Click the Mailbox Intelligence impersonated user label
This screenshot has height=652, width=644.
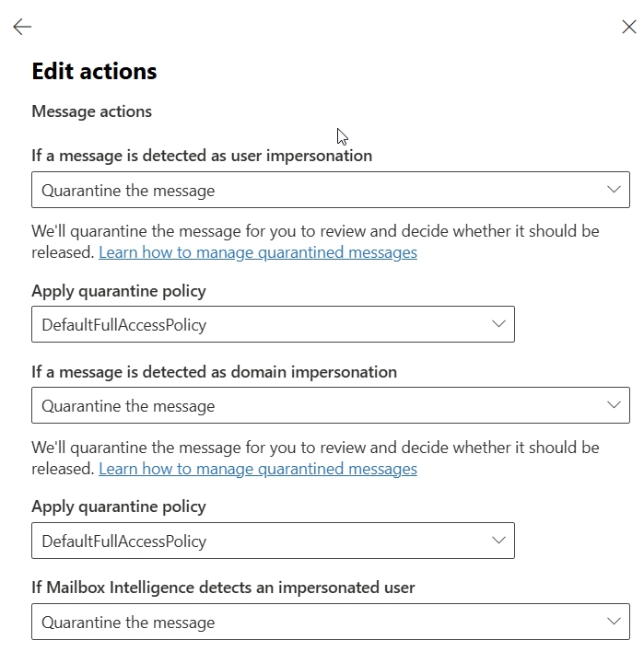coord(223,588)
